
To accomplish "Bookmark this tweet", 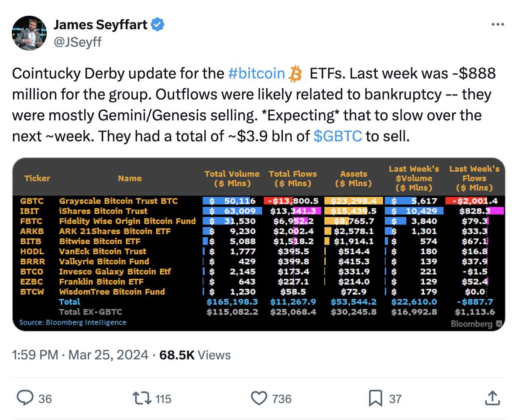I will click(375, 398).
